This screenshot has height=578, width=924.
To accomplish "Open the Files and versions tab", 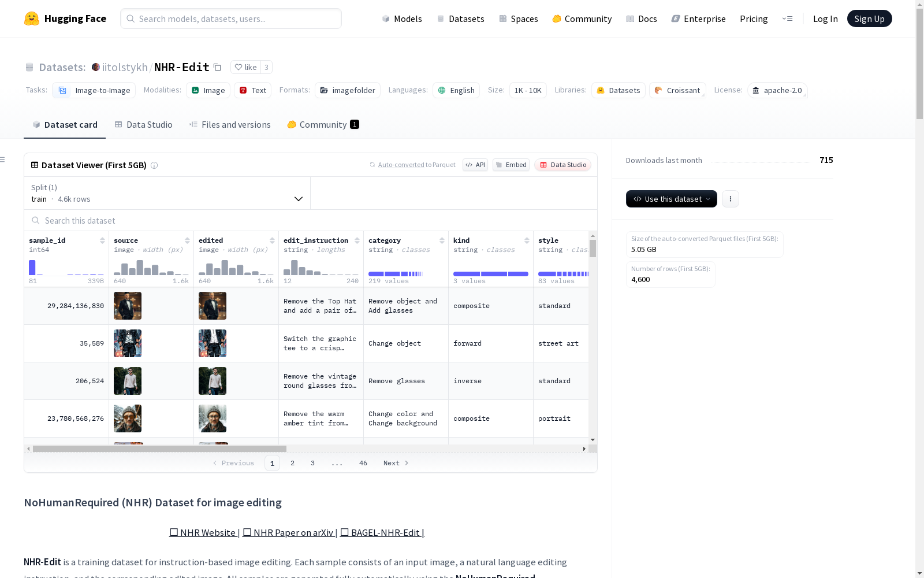I will 230,125.
